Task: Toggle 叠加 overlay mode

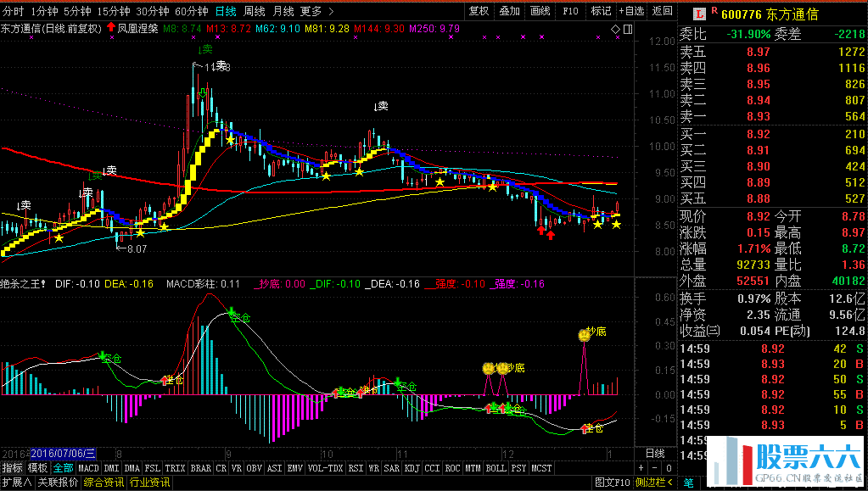Action: click(x=509, y=11)
